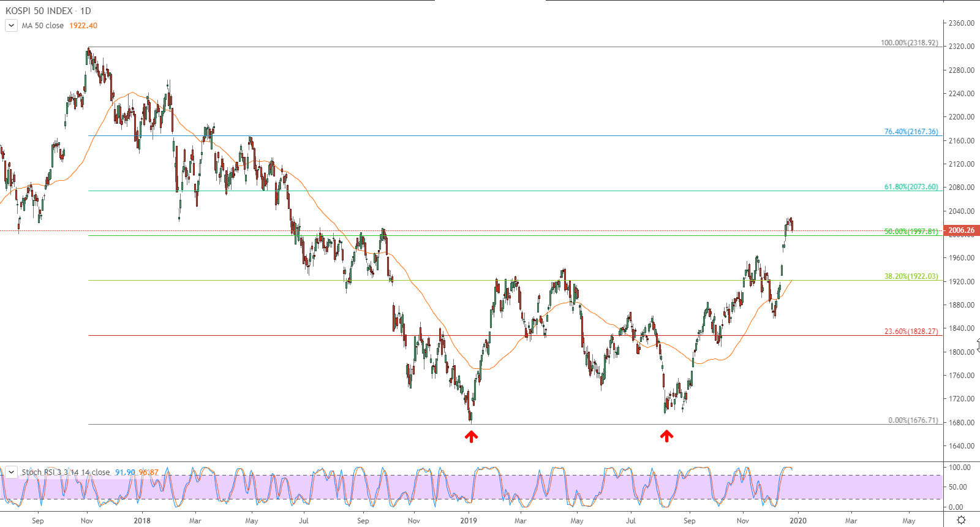Click the 100.00 Stoch RSI axis label

coord(960,468)
